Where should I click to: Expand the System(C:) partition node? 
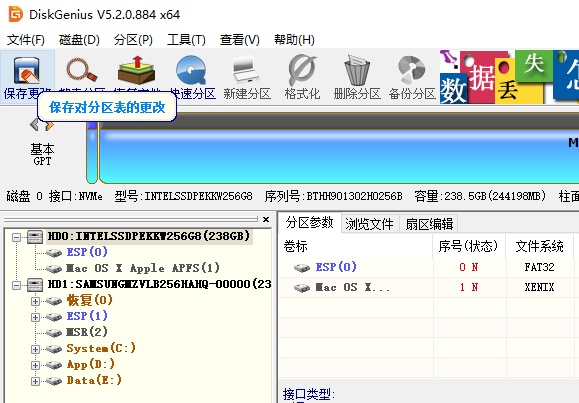[x=35, y=349]
